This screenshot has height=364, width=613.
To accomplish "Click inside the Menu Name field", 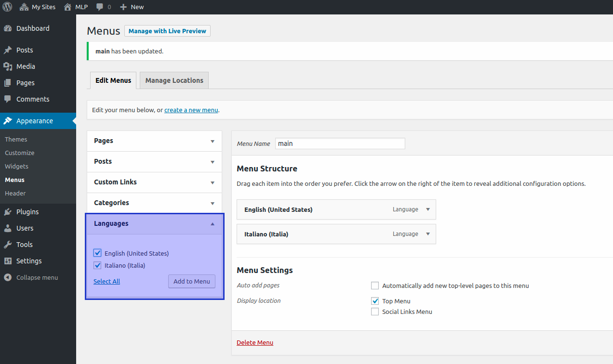I will (x=340, y=143).
